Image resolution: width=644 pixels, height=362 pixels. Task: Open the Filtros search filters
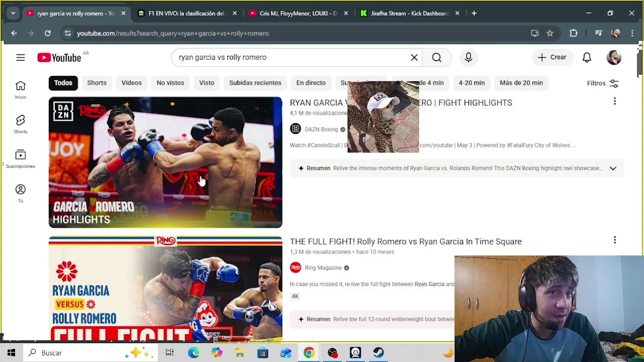[x=603, y=83]
